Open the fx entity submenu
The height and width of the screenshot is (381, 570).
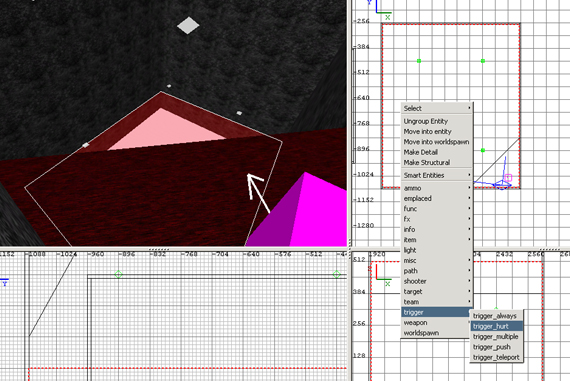[x=437, y=219]
